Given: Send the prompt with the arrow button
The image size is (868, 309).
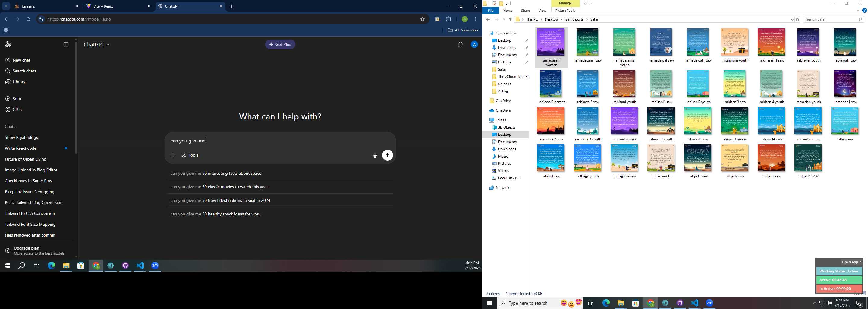Looking at the screenshot, I should tap(388, 155).
